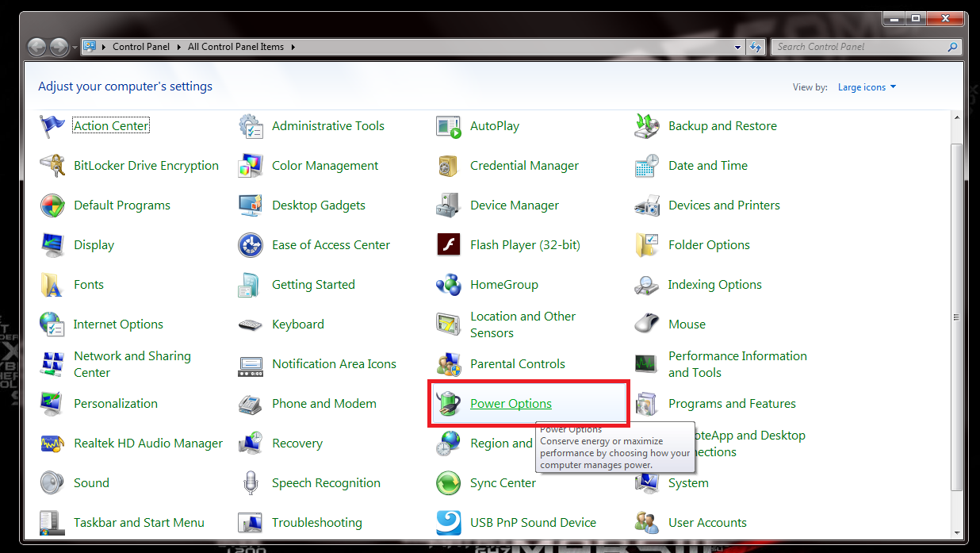Viewport: 980px width, 553px height.
Task: Open the Personalization link
Action: [x=116, y=404]
